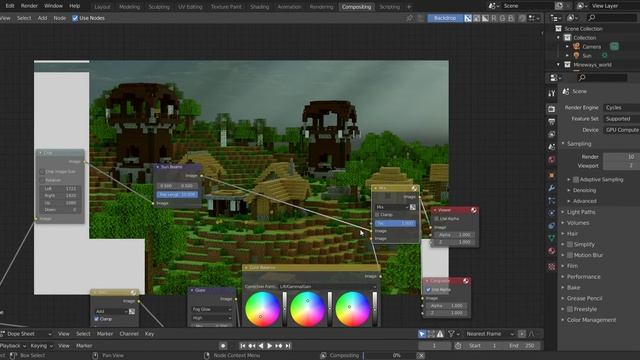Screen dimensions: 640x360
Task: Click the auto-keying record button
Action: [223, 346]
